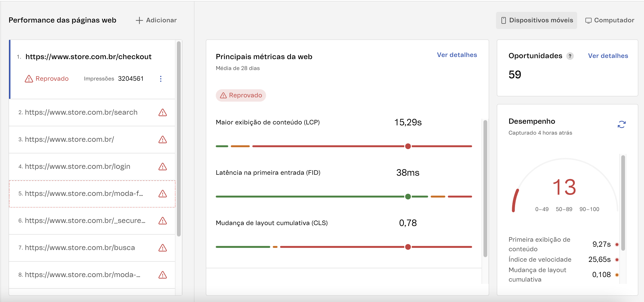The height and width of the screenshot is (302, 644).
Task: Click the LCP slider marker dot
Action: tap(408, 146)
